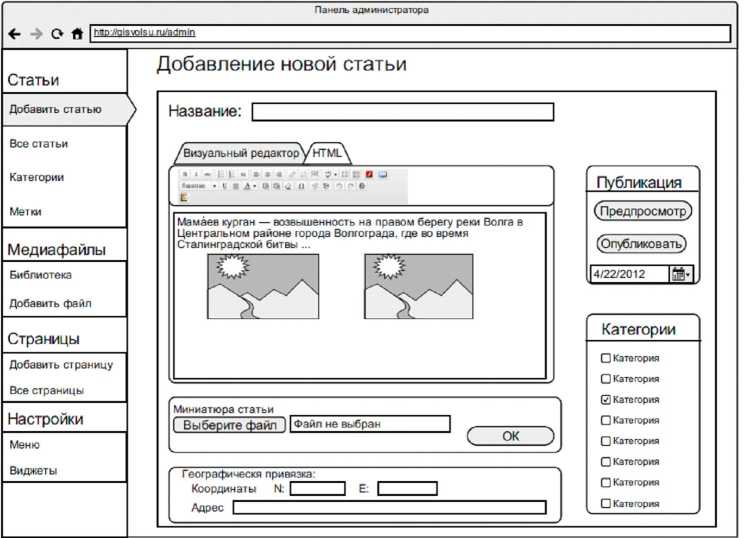Image resolution: width=747 pixels, height=538 pixels.
Task: Click the publication date field 4/22/2012
Action: 629,274
